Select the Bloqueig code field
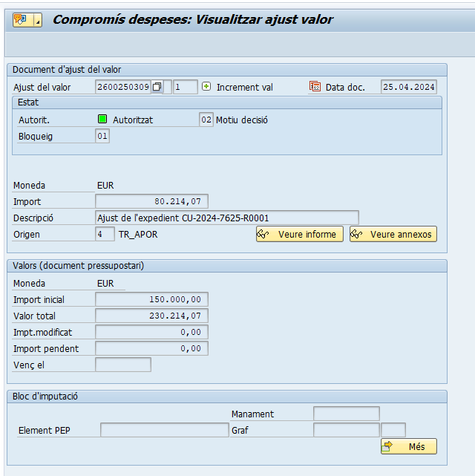This screenshot has height=476, width=475. (102, 137)
